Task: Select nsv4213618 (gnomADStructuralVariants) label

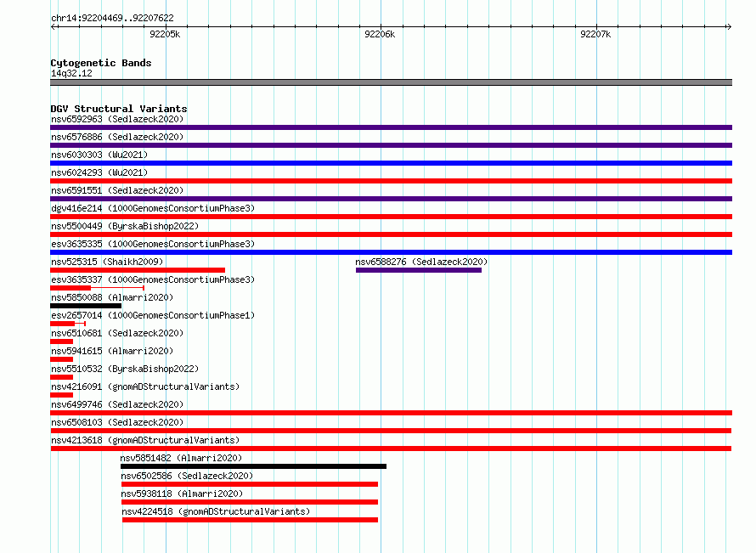Action: [145, 440]
